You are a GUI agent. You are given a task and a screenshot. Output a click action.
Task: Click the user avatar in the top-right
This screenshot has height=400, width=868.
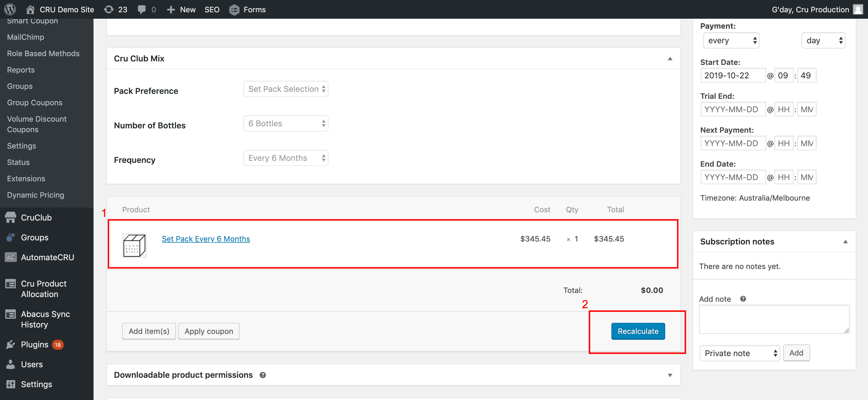click(858, 9)
